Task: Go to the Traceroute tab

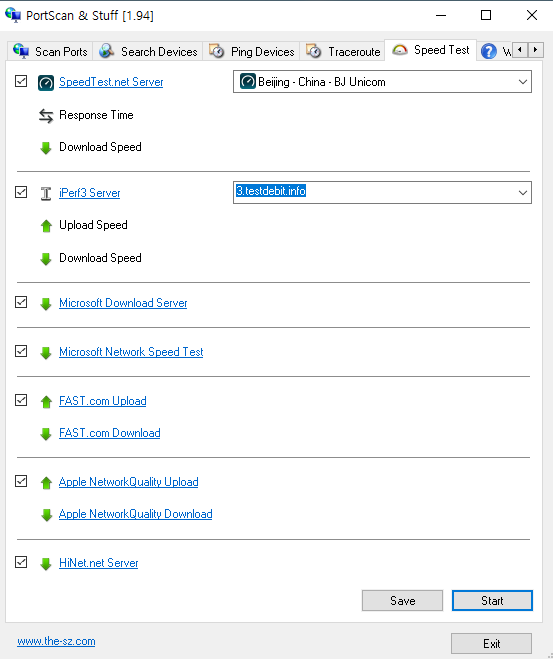Action: (x=342, y=51)
